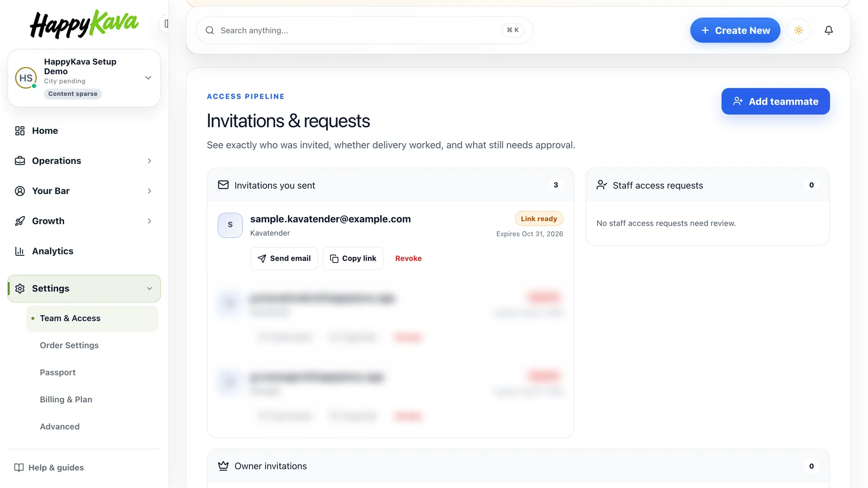The image size is (868, 488).
Task: Click the S avatar of sample.kavatender
Action: click(x=230, y=225)
